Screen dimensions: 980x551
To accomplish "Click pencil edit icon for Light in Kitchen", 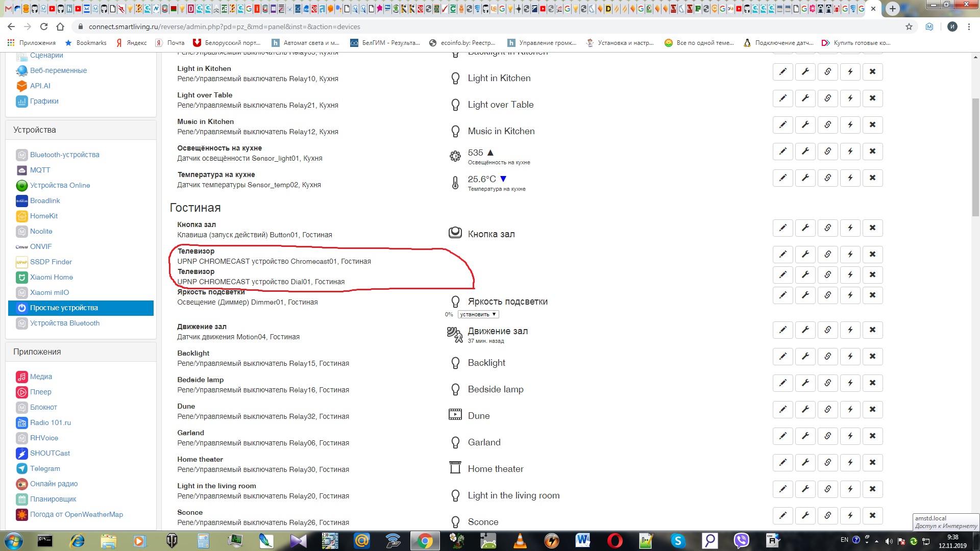I will 782,72.
